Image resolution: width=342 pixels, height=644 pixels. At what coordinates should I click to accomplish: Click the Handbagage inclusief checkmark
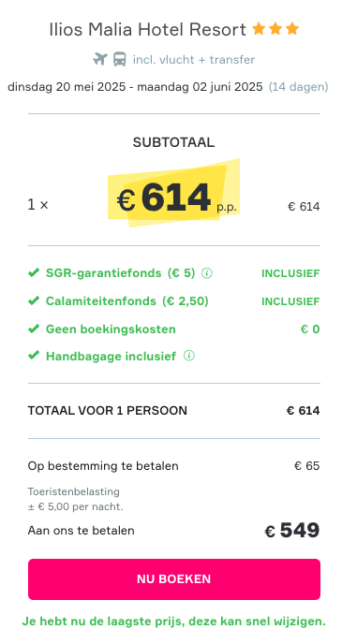click(x=34, y=356)
